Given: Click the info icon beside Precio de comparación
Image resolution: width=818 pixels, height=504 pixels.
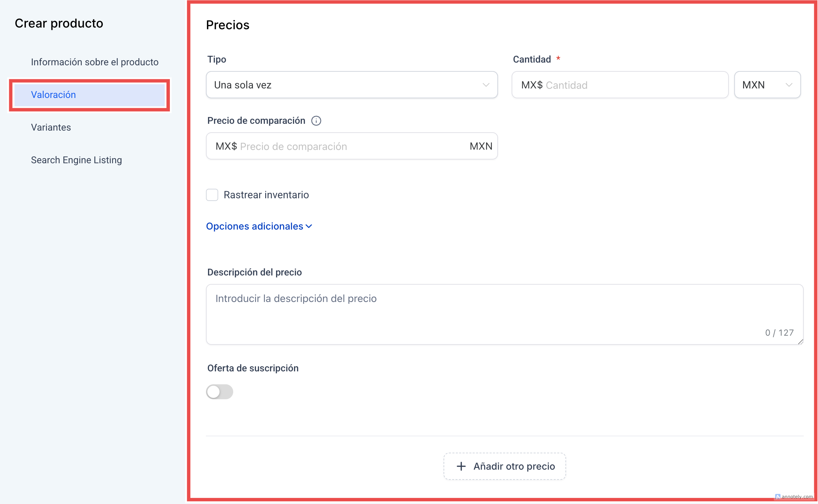Looking at the screenshot, I should click(x=316, y=121).
